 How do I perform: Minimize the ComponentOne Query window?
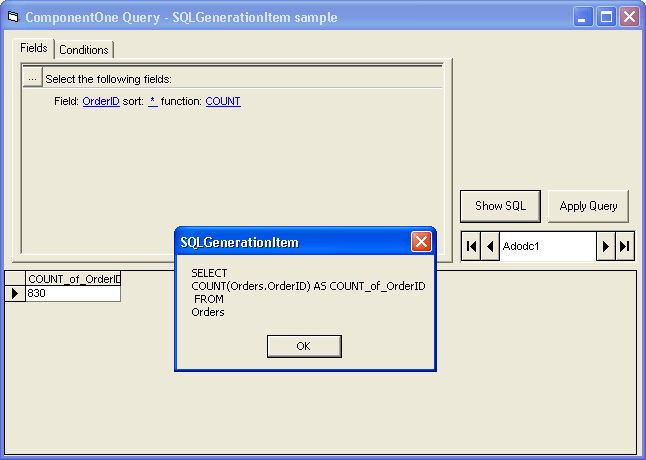tap(583, 17)
